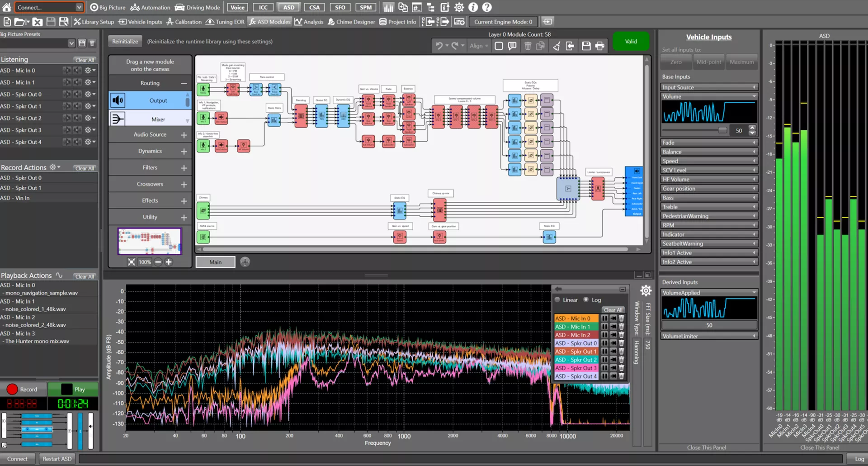Delete selection using the trash icon
868x466 pixels.
coord(528,45)
